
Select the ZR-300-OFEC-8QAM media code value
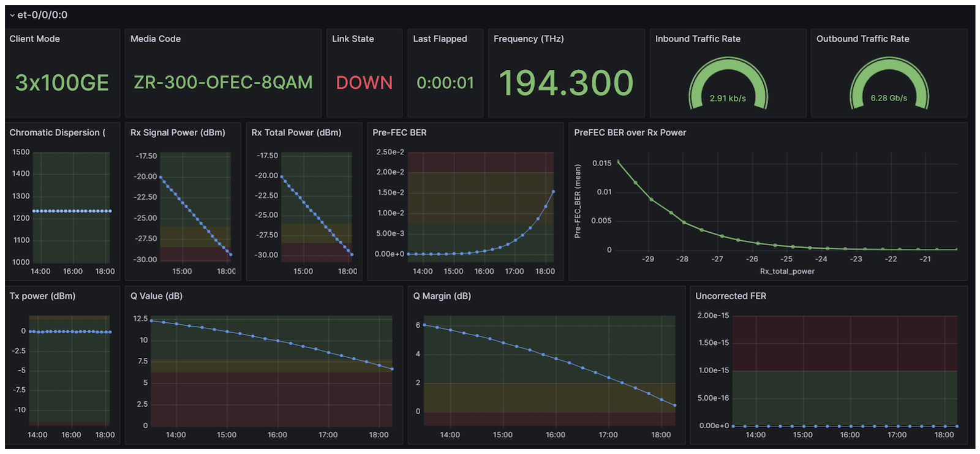click(223, 83)
